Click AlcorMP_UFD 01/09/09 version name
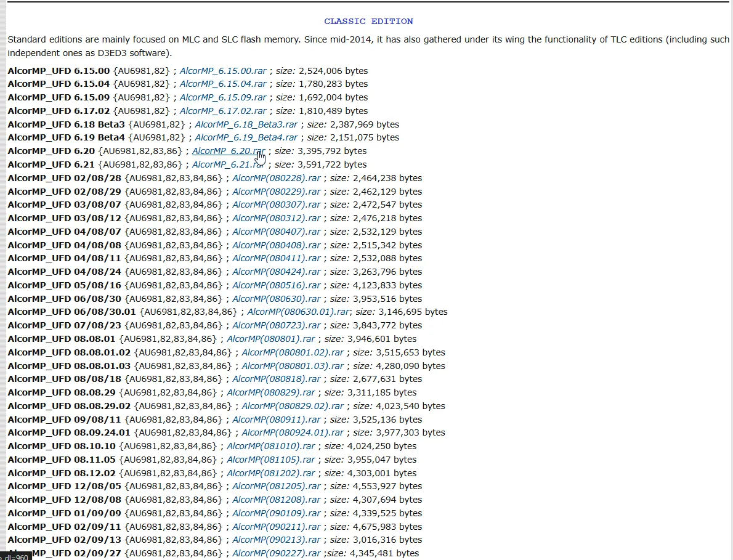 pyautogui.click(x=64, y=514)
